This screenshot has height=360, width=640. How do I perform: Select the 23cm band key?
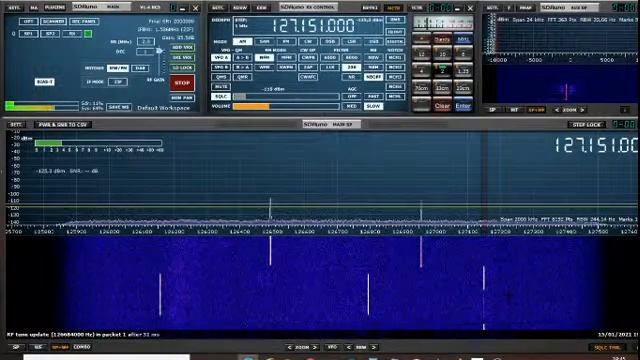coord(463,88)
